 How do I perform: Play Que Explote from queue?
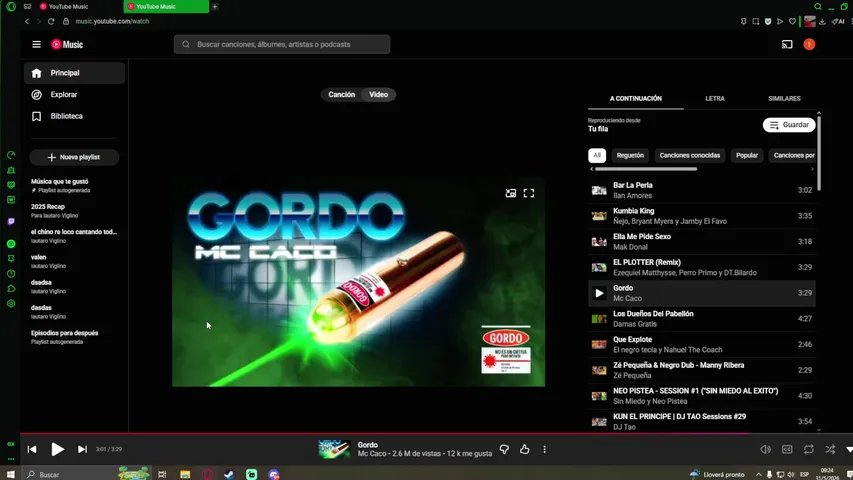(x=701, y=344)
